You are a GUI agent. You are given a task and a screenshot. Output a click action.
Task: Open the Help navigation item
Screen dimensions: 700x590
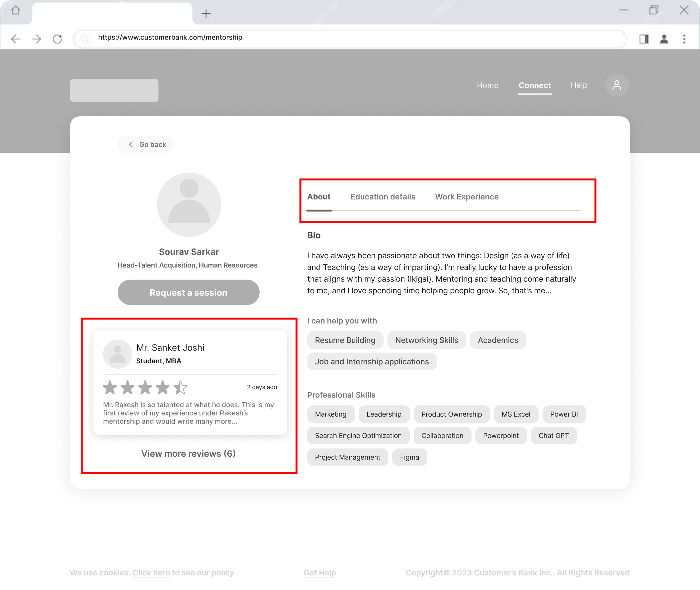[579, 85]
